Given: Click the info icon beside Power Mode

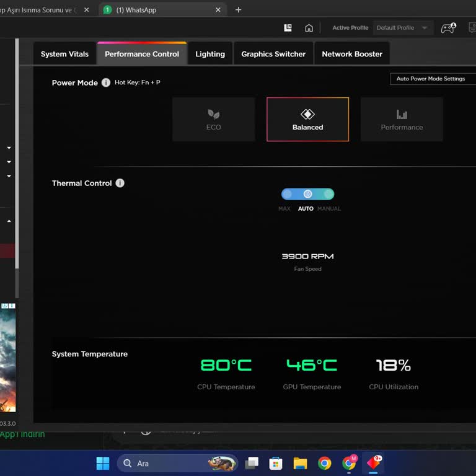Looking at the screenshot, I should coord(106,82).
